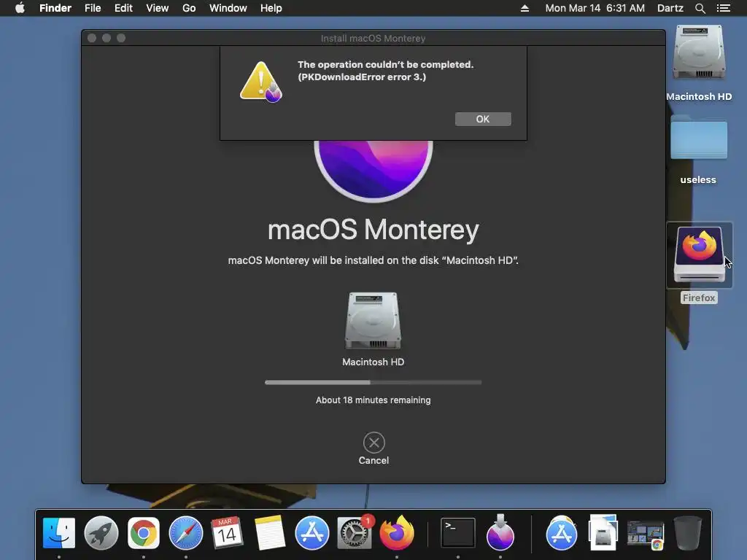Open Calendar from the Dock
The width and height of the screenshot is (747, 560).
[228, 533]
